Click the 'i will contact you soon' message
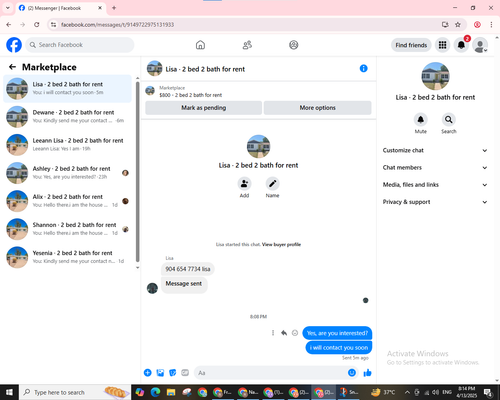500x400 pixels. point(339,347)
